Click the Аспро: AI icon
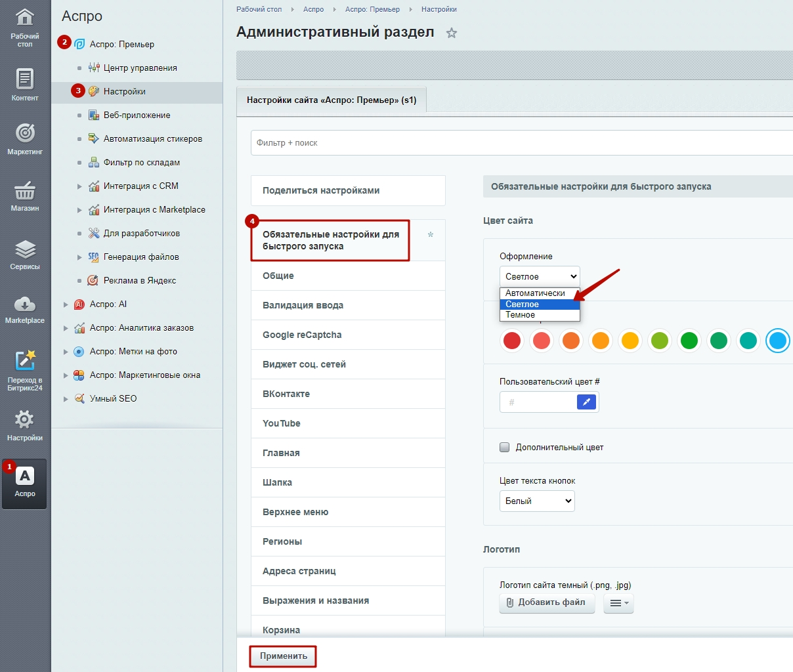Screen dimensions: 793x672 [x=79, y=304]
